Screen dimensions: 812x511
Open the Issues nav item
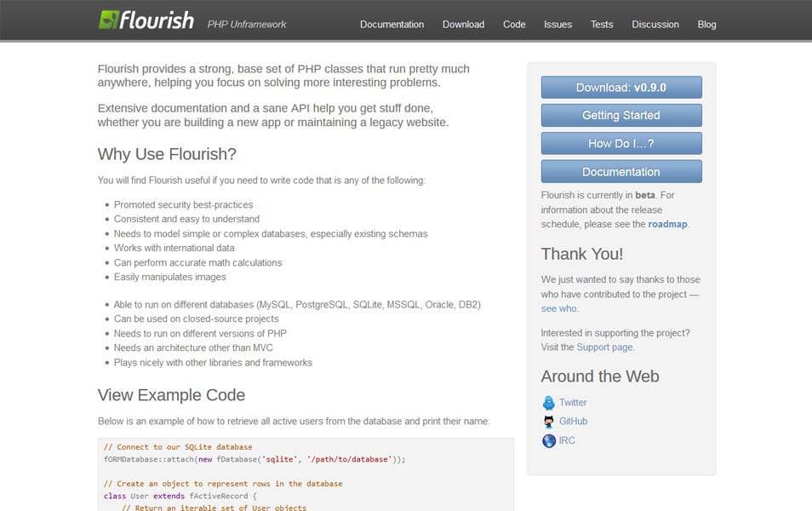(558, 25)
